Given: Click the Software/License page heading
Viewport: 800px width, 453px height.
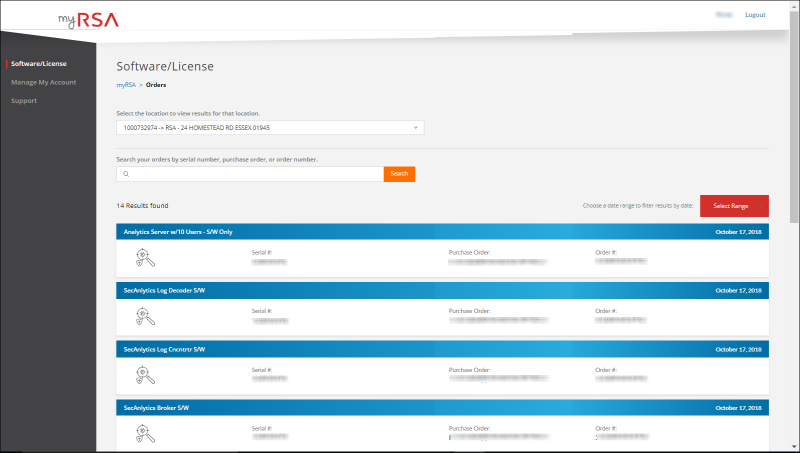Looking at the screenshot, I should tap(165, 66).
